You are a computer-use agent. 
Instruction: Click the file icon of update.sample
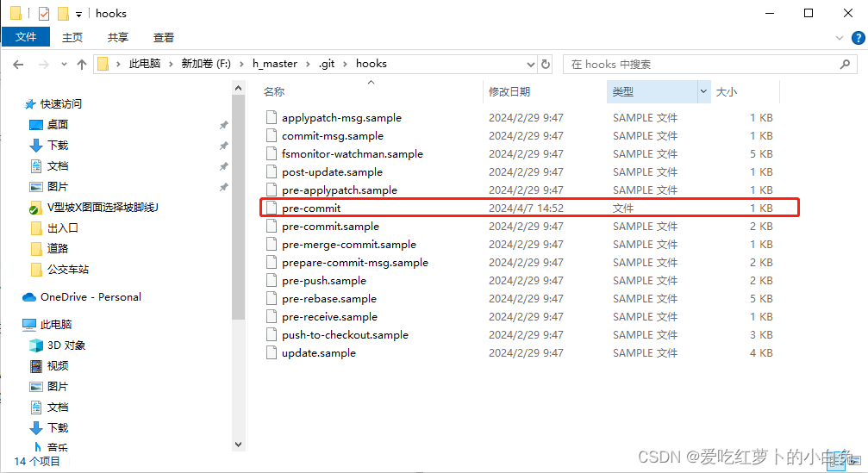coord(272,353)
